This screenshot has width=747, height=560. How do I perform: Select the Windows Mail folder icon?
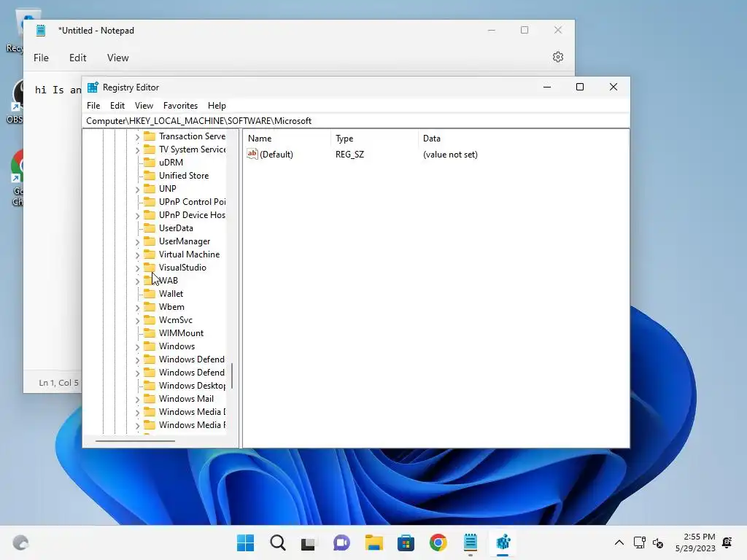[x=150, y=399]
